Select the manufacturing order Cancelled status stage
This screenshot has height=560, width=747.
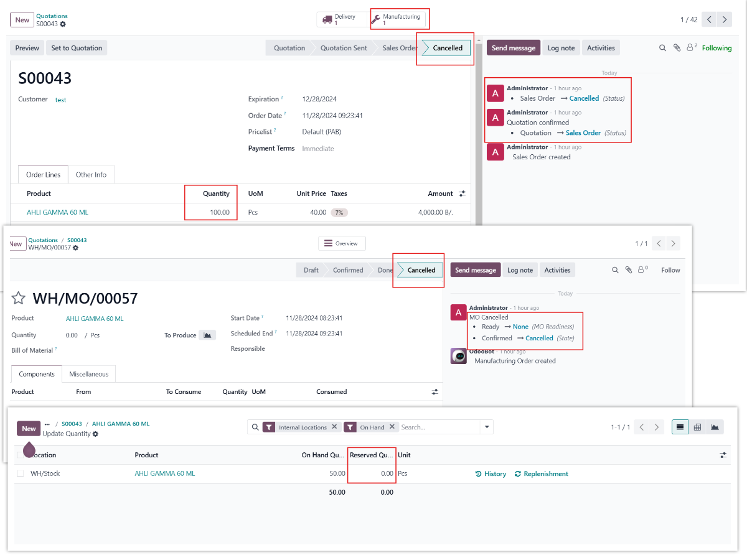coord(421,270)
